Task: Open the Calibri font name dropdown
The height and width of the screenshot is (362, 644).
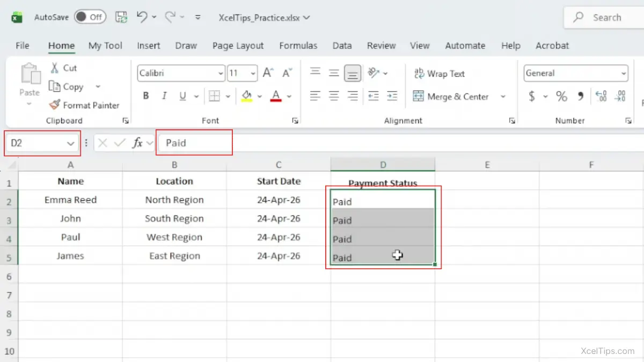Action: click(221, 73)
